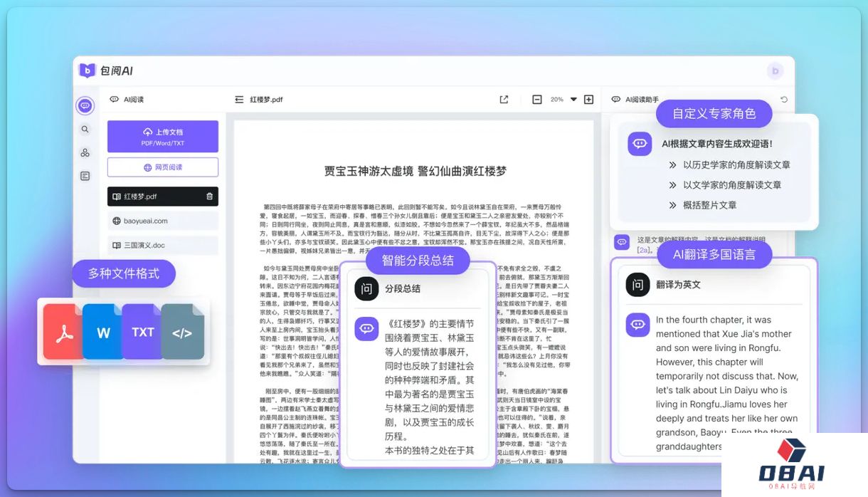Click AI翻译多国语言 label pill
Screen dimensions: 868x497
(x=714, y=254)
